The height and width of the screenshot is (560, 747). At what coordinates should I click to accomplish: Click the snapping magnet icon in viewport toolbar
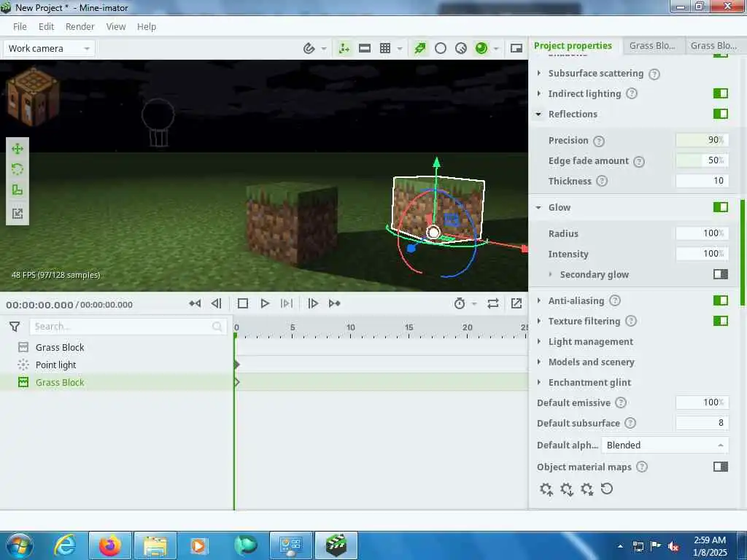[309, 48]
